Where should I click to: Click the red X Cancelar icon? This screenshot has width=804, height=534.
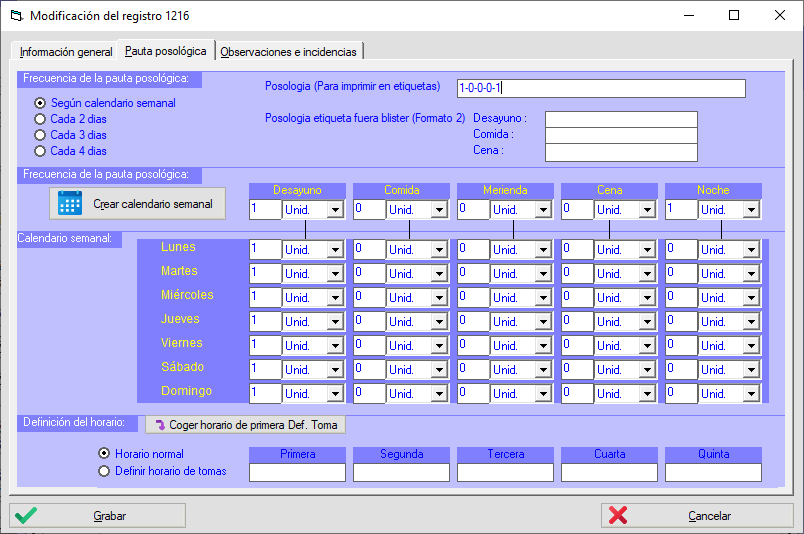click(618, 516)
